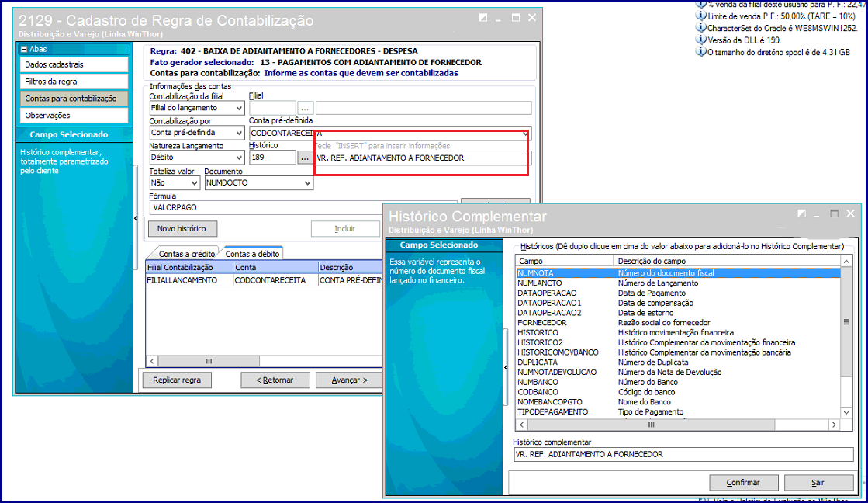The width and height of the screenshot is (868, 503).
Task: Click históricos list scroll up arrow
Action: (x=846, y=261)
